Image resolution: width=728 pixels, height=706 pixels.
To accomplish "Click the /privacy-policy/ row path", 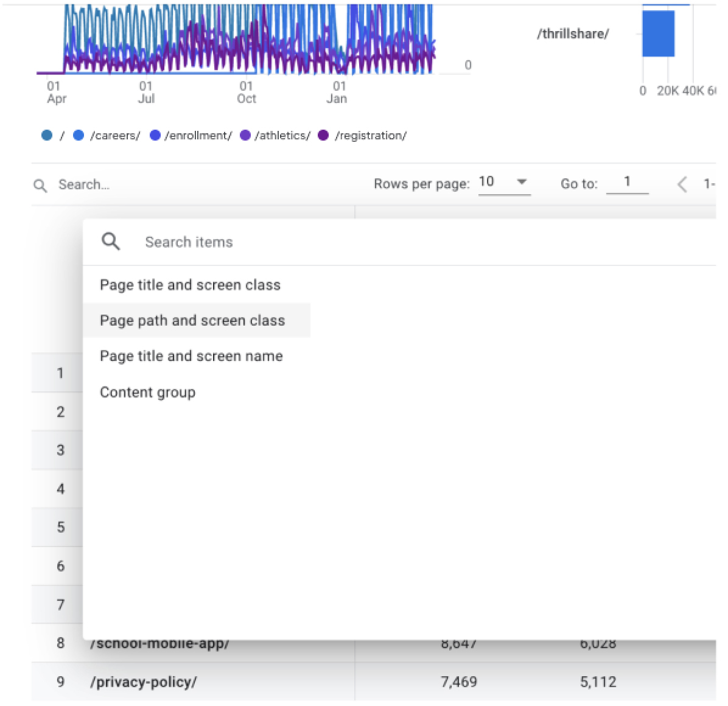I will pyautogui.click(x=144, y=682).
